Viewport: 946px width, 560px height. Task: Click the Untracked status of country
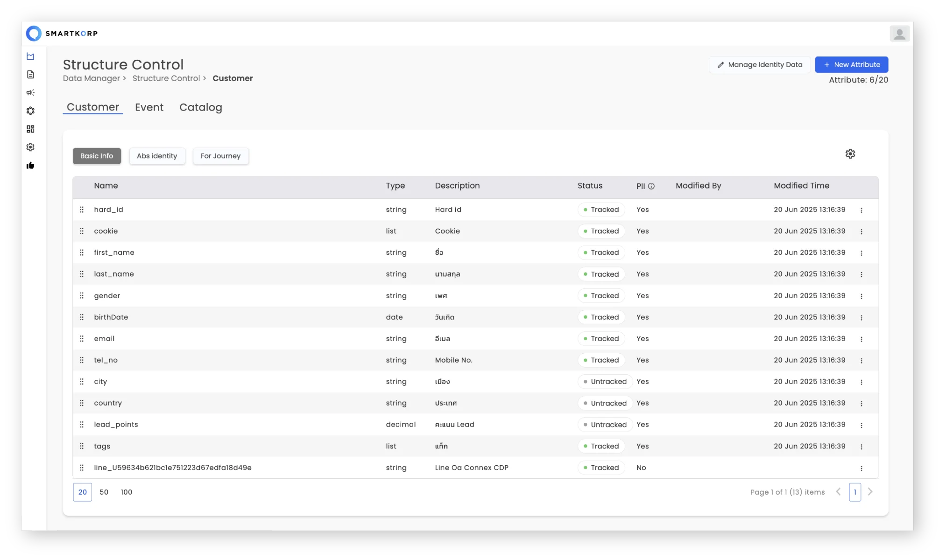pos(605,403)
